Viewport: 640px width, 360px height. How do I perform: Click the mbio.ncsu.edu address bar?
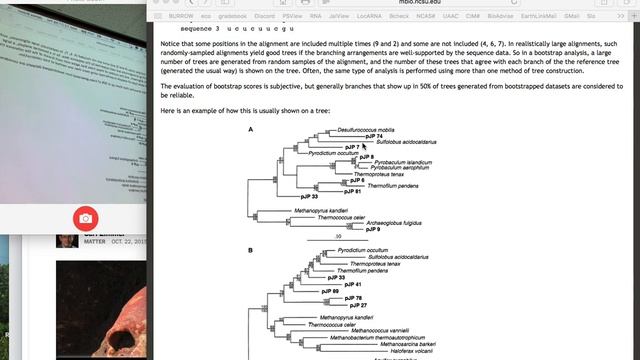(x=419, y=2)
